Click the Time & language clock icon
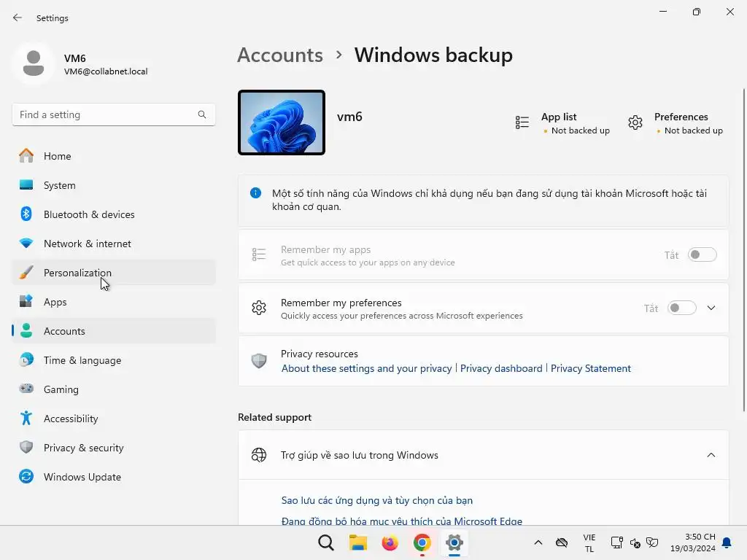Viewport: 747px width, 560px height. pyautogui.click(x=26, y=359)
